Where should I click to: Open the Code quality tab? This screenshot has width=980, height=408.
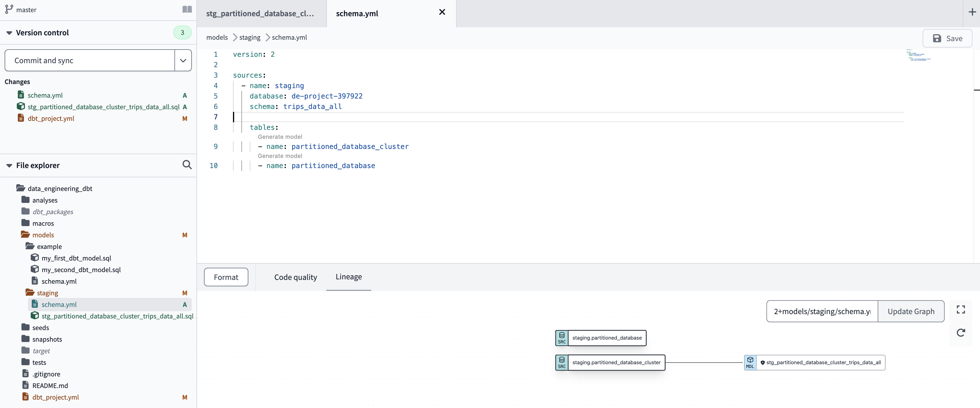pyautogui.click(x=296, y=277)
